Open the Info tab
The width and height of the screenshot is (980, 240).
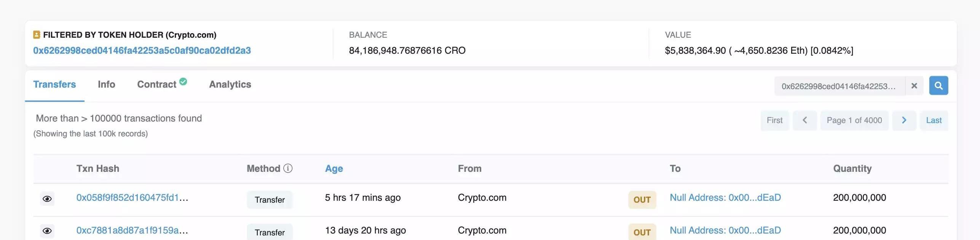point(107,85)
